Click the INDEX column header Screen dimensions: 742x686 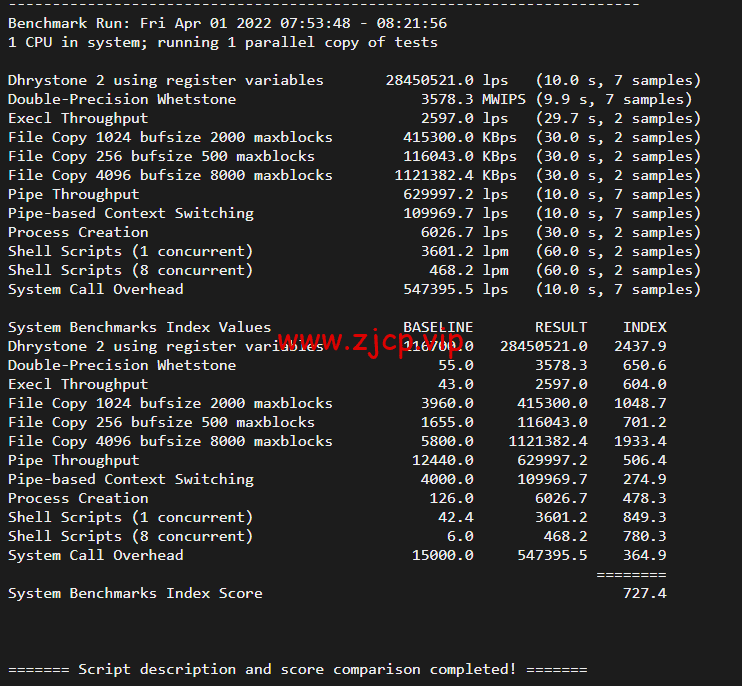(x=645, y=327)
